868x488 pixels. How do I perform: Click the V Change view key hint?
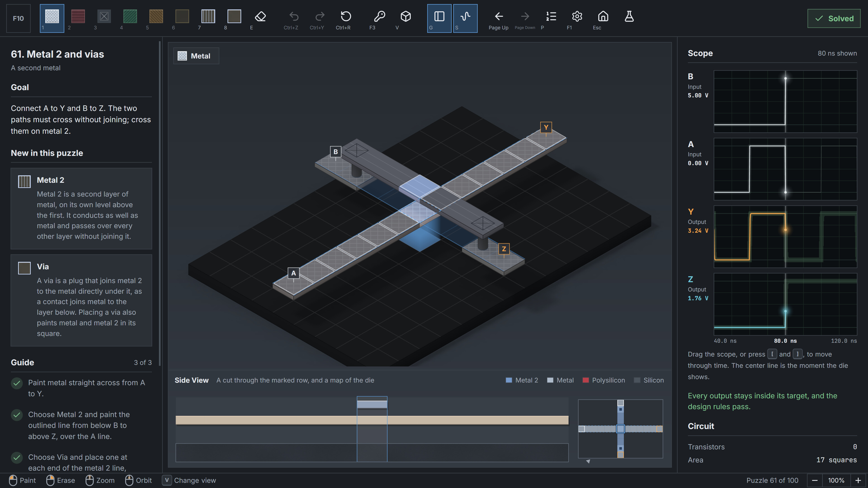pos(189,480)
